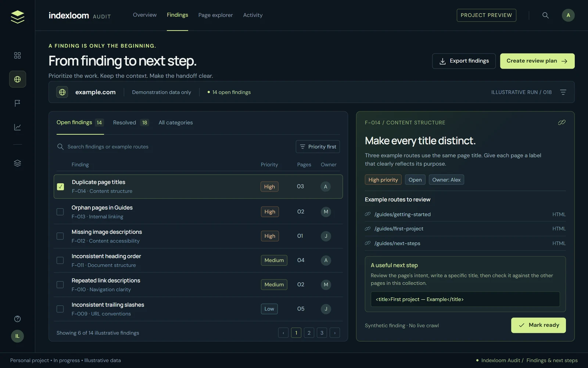The height and width of the screenshot is (368, 588).
Task: Click owner avatar M on Orphan pages row
Action: [326, 212]
